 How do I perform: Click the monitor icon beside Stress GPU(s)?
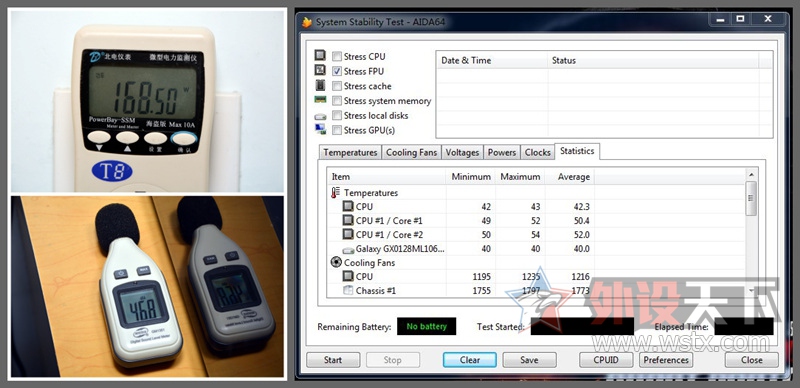tap(320, 130)
